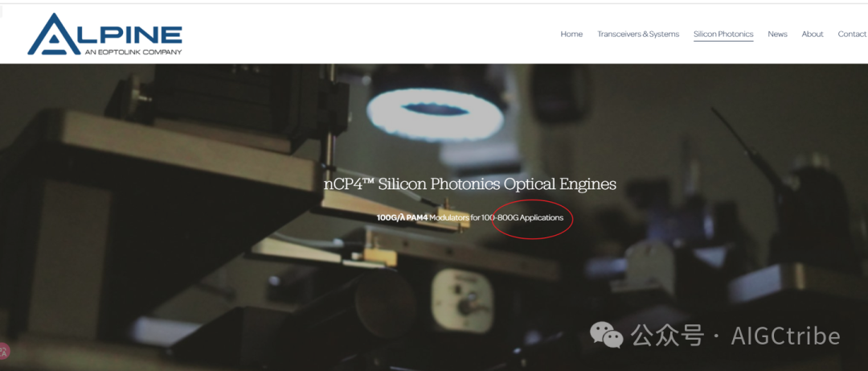Open the About page

click(812, 35)
